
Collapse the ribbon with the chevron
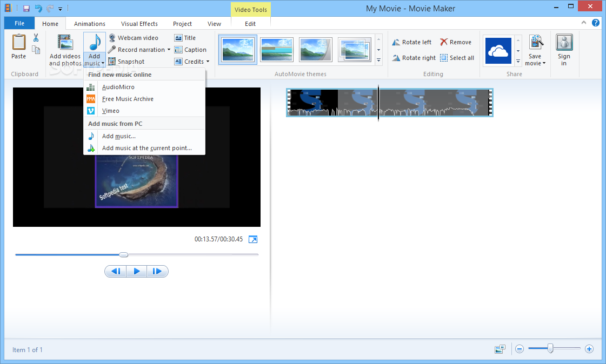click(584, 23)
